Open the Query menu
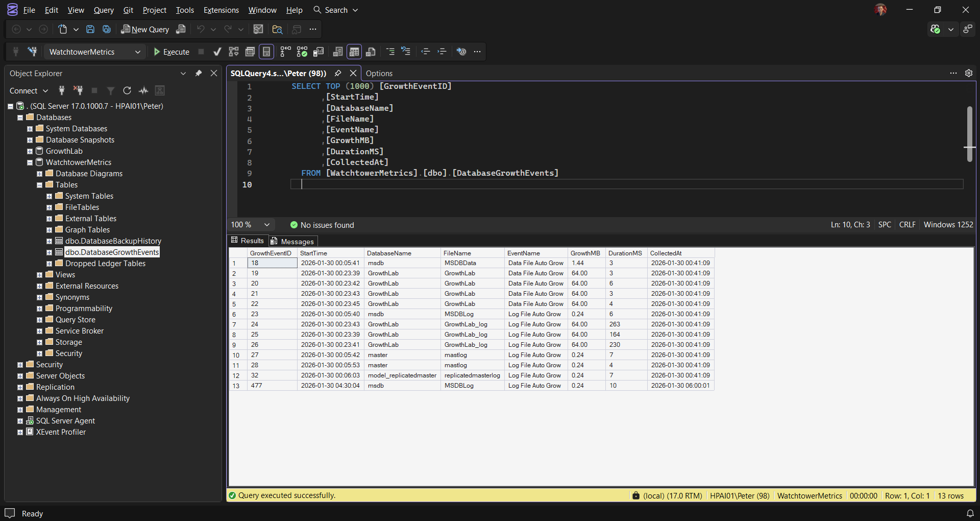The width and height of the screenshot is (980, 521). [x=104, y=10]
